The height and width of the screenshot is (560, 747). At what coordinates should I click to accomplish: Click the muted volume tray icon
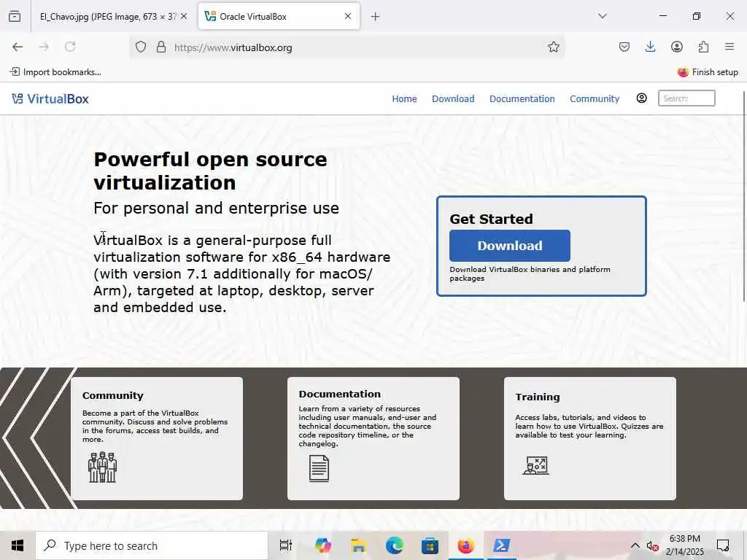click(652, 546)
